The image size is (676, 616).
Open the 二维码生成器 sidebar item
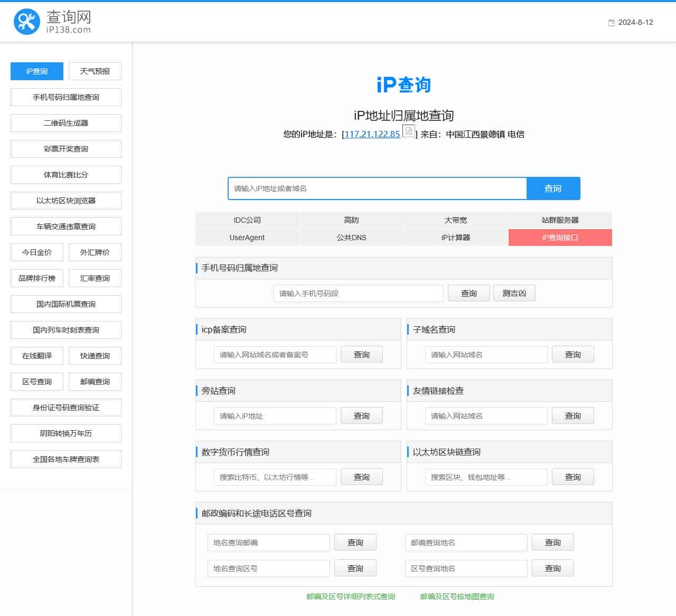point(66,123)
